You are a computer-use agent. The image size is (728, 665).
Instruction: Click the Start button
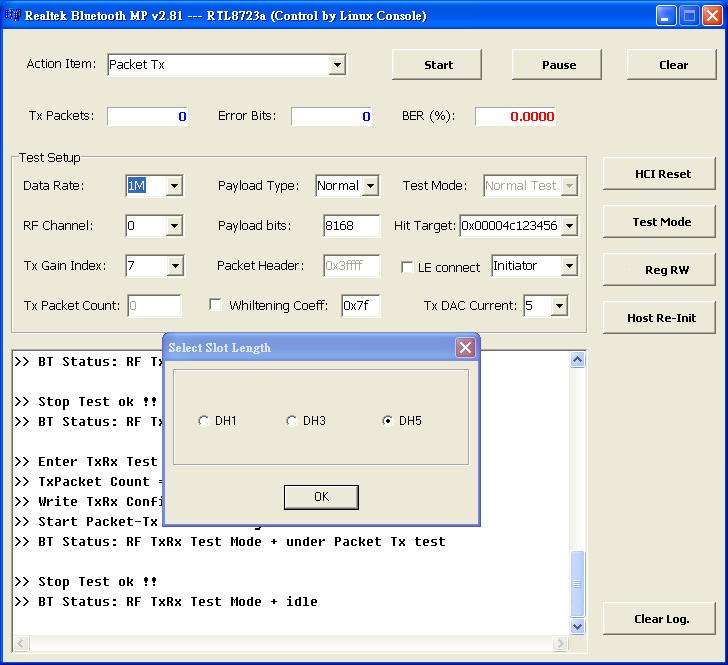(x=437, y=65)
